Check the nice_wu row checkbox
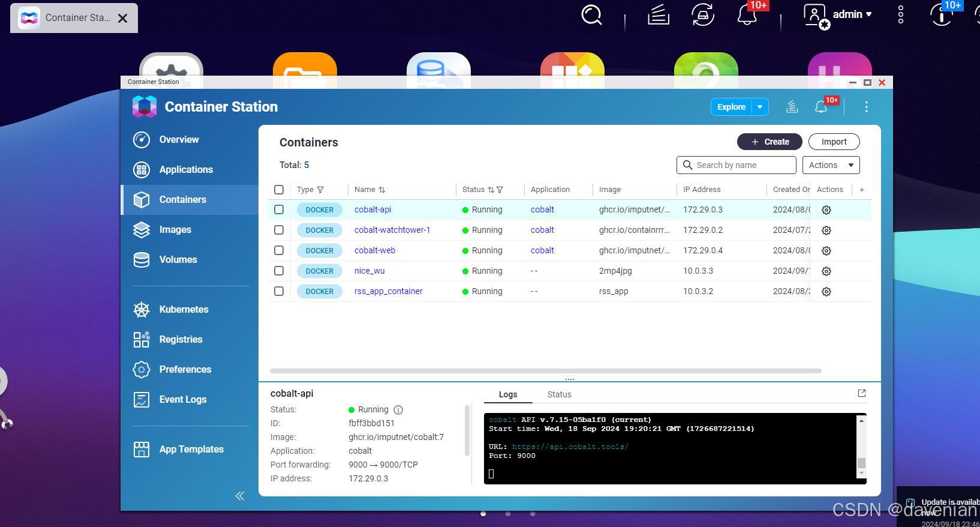 tap(279, 271)
